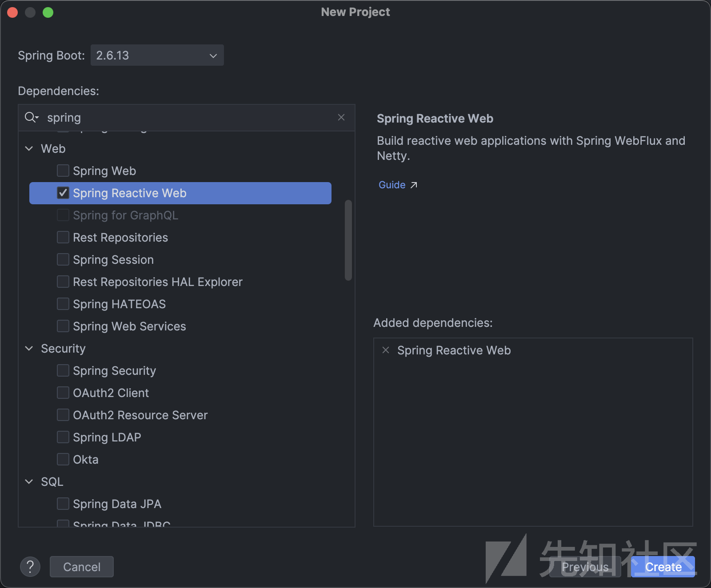Viewport: 711px width, 588px height.
Task: Select Spring Reactive Web in Added dependencies list
Action: point(454,350)
